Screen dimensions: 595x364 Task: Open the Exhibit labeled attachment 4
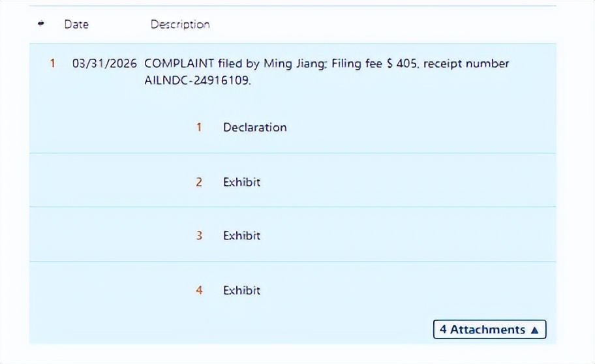coord(241,290)
